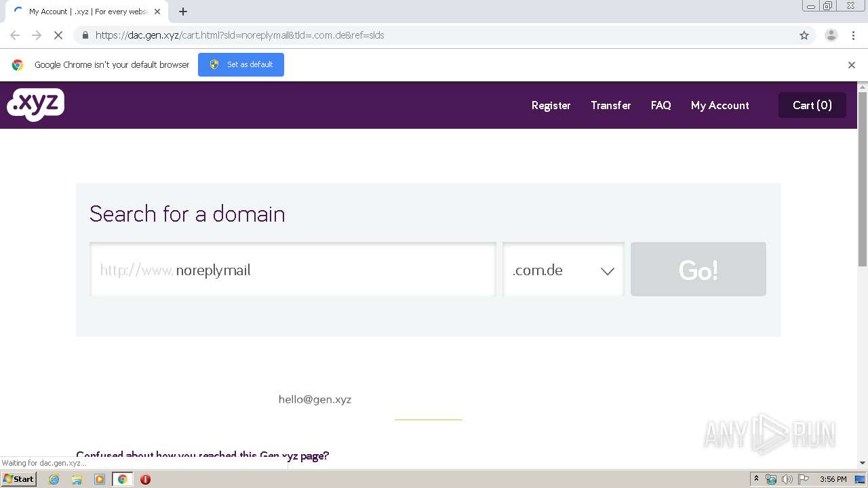
Task: Open the File Explorer taskbar icon
Action: point(77,479)
